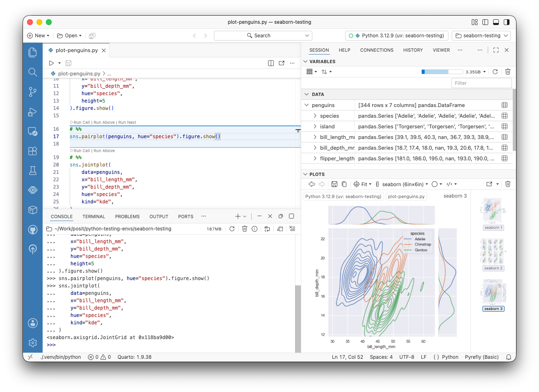Image resolution: width=539 pixels, height=392 pixels.
Task: Open the variables sorting dropdown
Action: (327, 72)
